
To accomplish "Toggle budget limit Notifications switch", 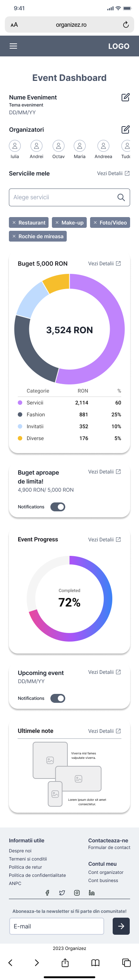I will [x=58, y=507].
